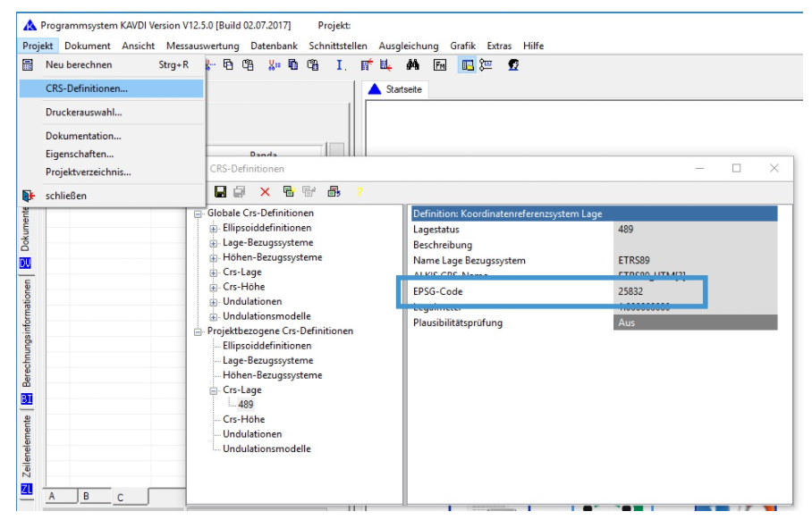The width and height of the screenshot is (812, 520).
Task: Click the user head icon in toolbar
Action: [513, 65]
